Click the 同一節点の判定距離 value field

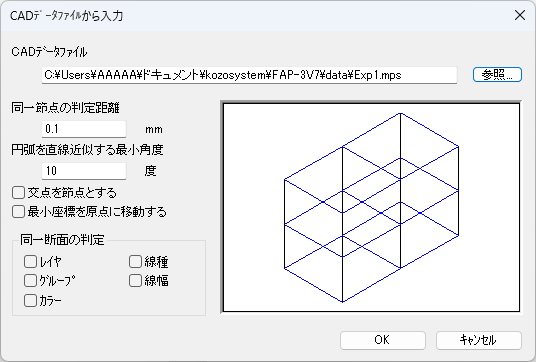coord(84,129)
